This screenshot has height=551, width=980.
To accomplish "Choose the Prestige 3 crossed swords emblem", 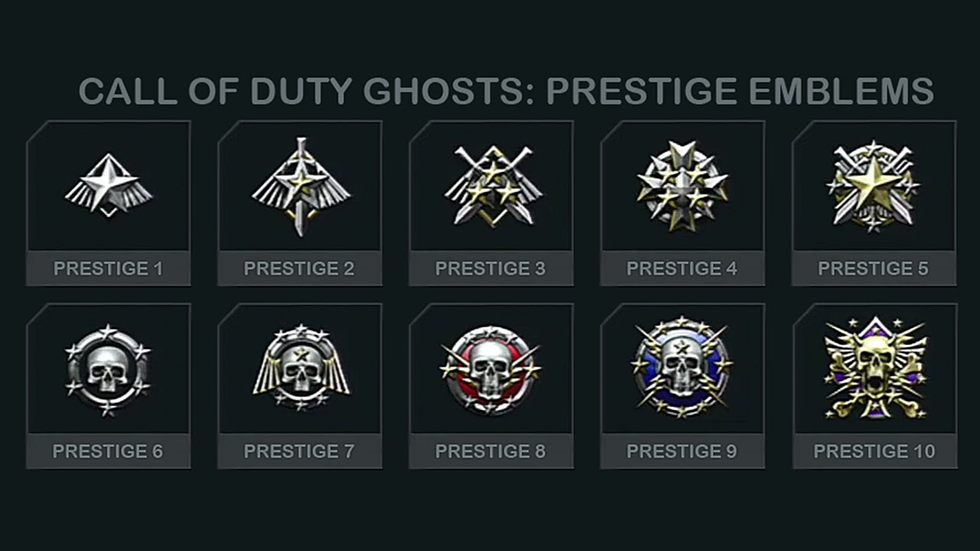I will click(x=492, y=186).
